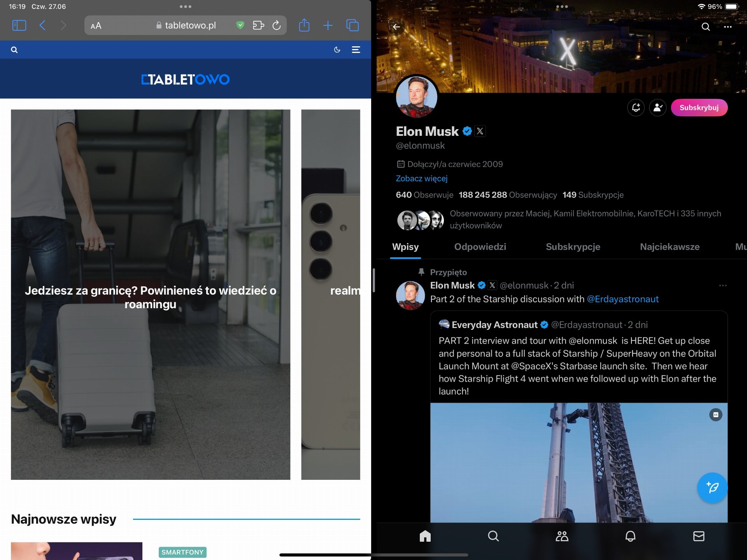Open Safari tab overview
747x560 pixels.
pos(352,25)
